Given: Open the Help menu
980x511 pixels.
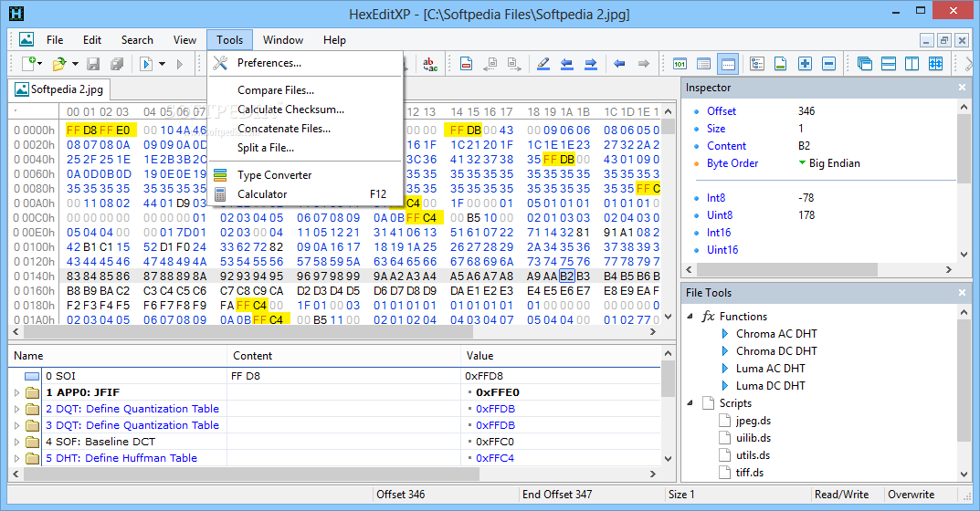Looking at the screenshot, I should tap(334, 40).
